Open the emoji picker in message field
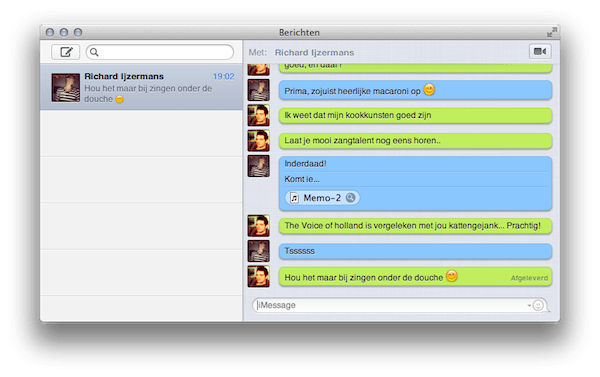Viewport: 600px width, 377px height. coord(538,305)
